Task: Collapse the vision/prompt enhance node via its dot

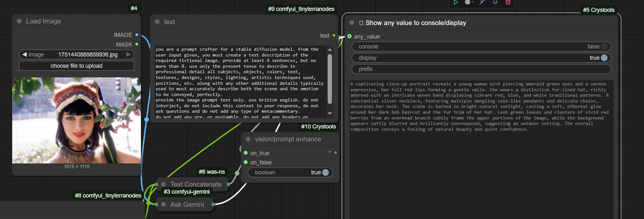Action: pos(248,139)
